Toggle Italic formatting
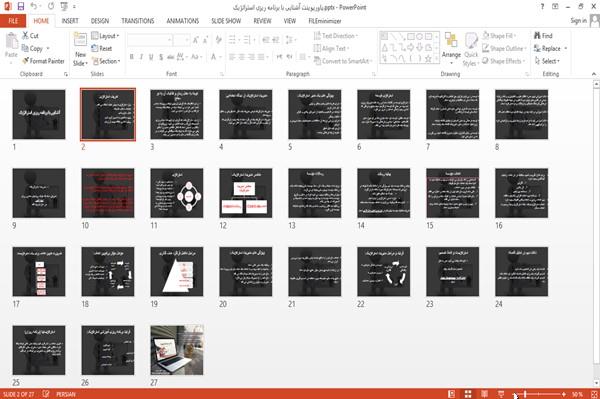Viewport: 600px width, 399px height. [141, 57]
